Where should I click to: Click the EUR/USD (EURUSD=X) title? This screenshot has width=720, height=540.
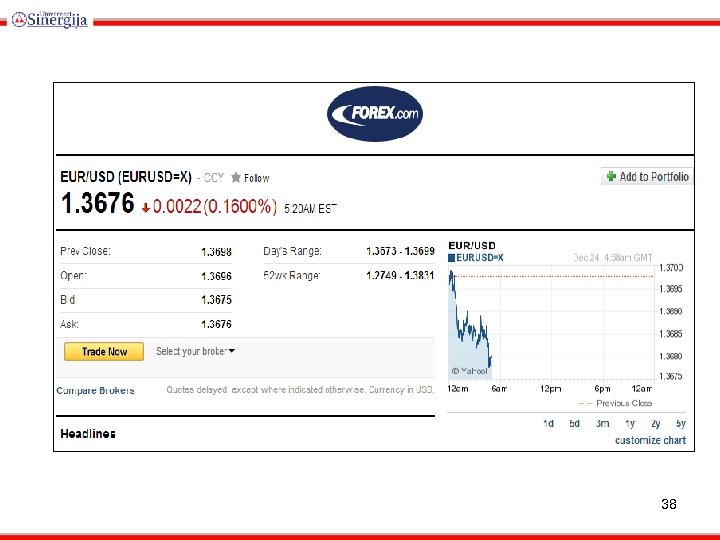coord(126,177)
